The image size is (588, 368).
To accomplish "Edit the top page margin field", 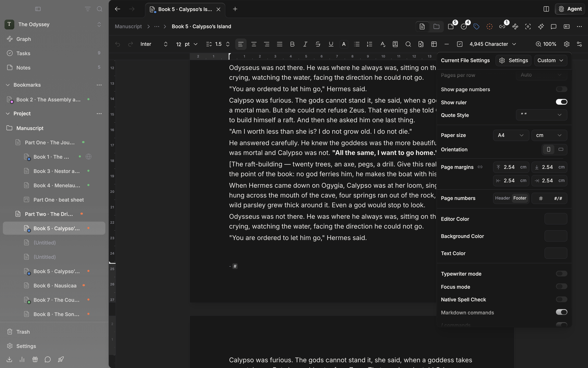I will click(x=511, y=167).
